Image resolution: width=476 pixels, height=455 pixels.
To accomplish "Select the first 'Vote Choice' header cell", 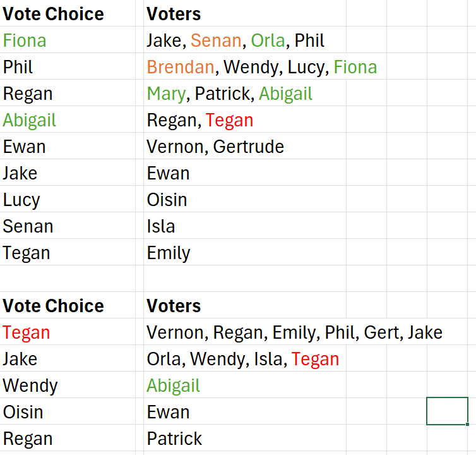I will tap(68, 14).
